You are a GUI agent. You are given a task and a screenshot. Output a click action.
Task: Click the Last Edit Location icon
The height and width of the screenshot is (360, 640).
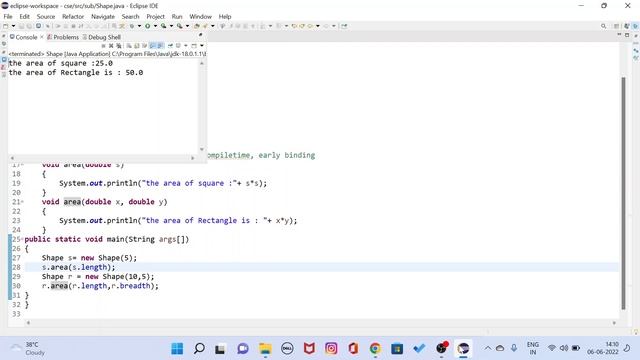pos(294,26)
